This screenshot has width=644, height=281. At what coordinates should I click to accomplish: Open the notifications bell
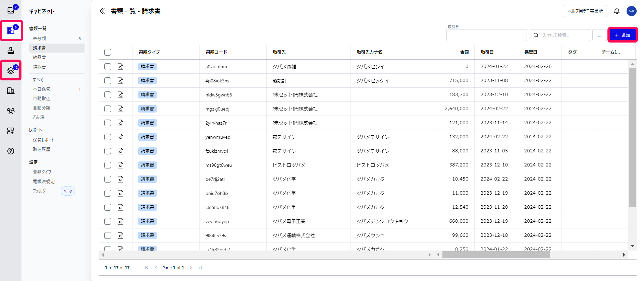(x=617, y=11)
